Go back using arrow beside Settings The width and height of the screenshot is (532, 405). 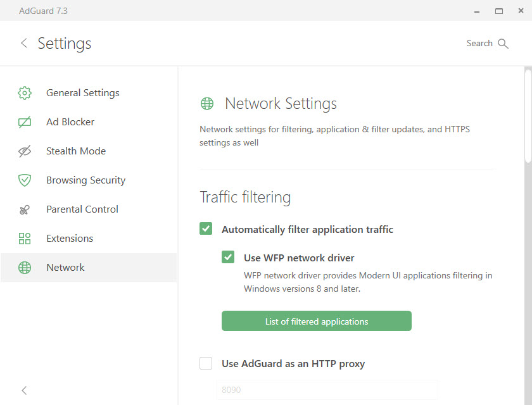point(24,43)
